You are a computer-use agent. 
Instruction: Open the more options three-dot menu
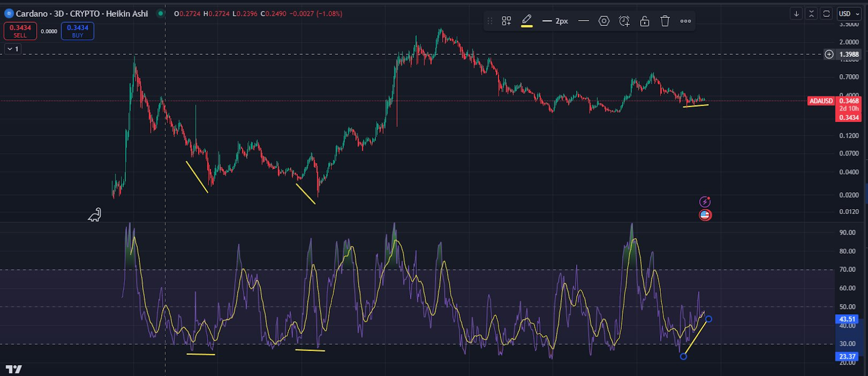pyautogui.click(x=686, y=21)
